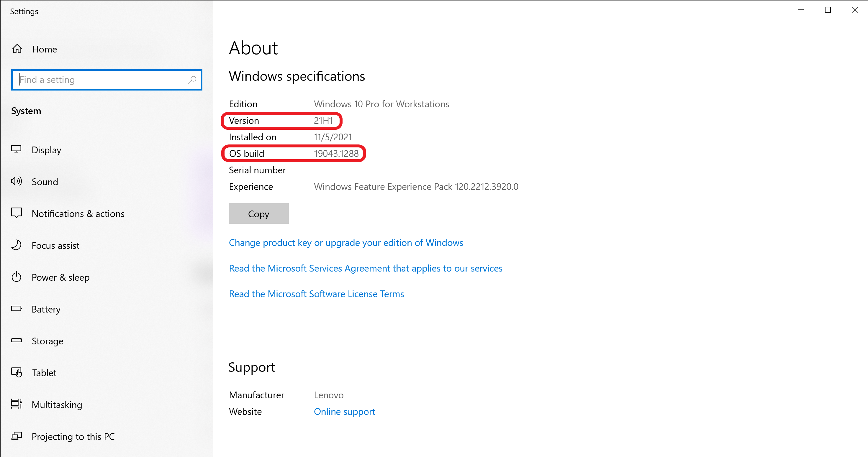
Task: Click inside the Find a setting search field
Action: click(98, 80)
